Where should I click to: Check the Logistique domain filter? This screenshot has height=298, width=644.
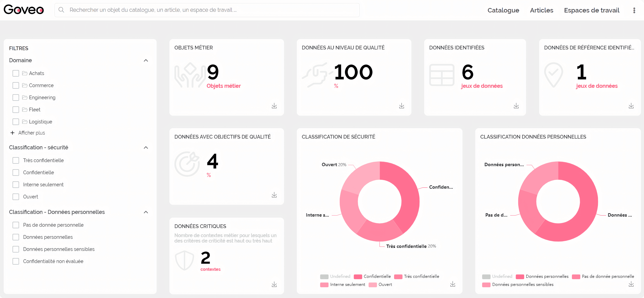(16, 122)
